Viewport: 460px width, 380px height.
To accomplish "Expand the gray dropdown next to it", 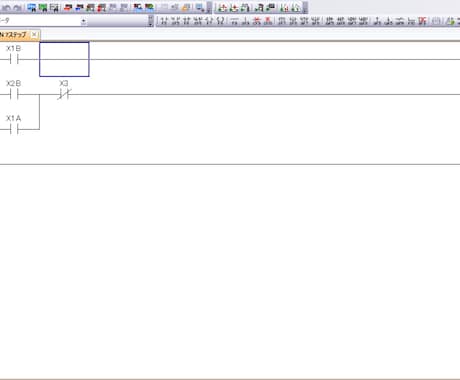I will pyautogui.click(x=151, y=21).
